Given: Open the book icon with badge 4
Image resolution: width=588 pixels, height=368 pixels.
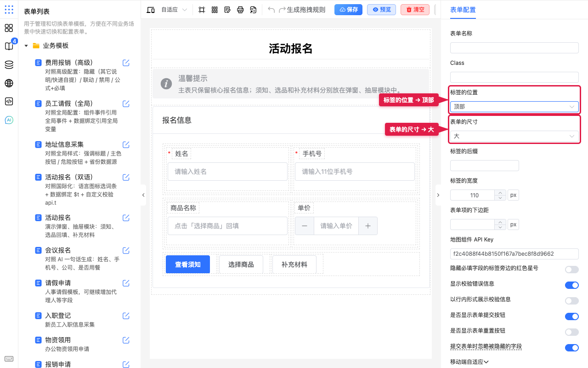Looking at the screenshot, I should pyautogui.click(x=9, y=46).
